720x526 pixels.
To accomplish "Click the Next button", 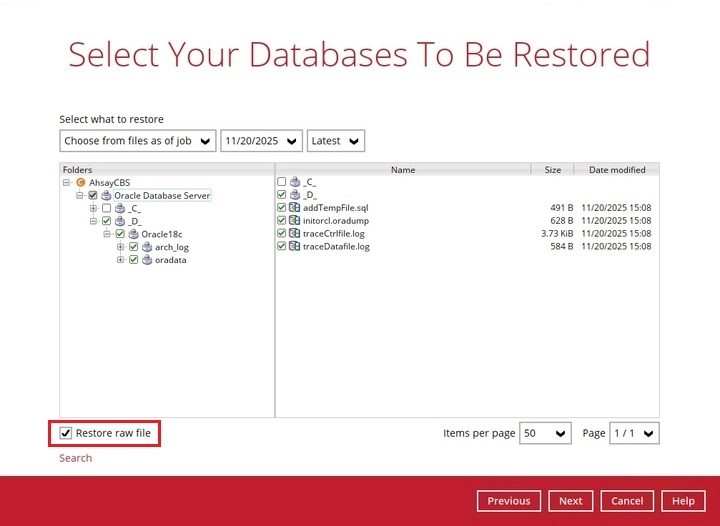I will pos(570,501).
